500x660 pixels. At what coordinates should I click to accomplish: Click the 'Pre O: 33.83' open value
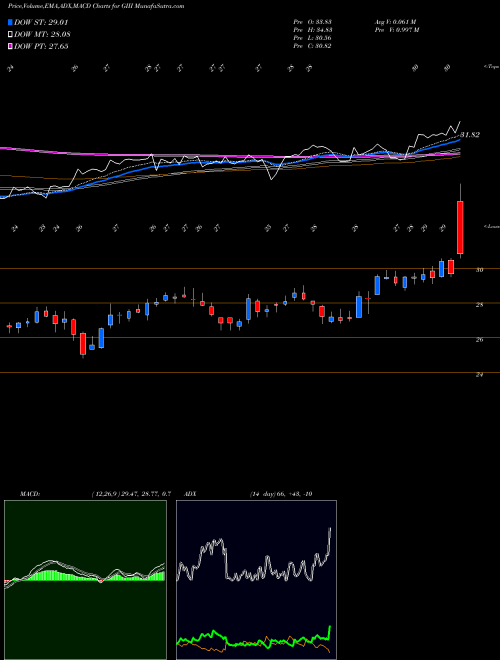coord(312,22)
